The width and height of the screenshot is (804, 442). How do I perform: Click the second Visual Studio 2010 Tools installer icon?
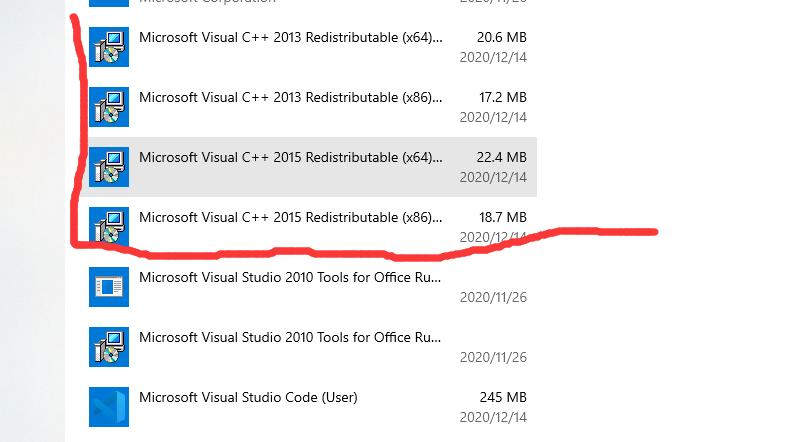click(x=109, y=347)
